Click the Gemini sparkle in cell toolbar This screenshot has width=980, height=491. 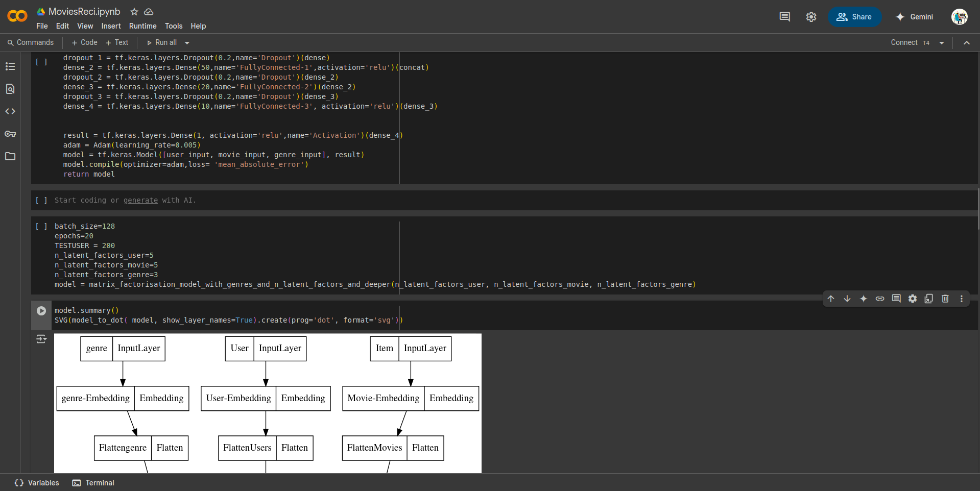(864, 299)
